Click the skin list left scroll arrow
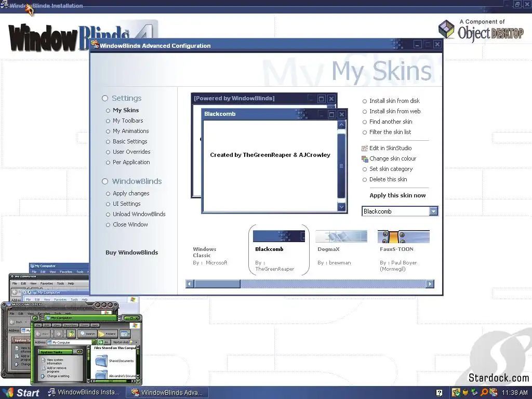 click(190, 284)
